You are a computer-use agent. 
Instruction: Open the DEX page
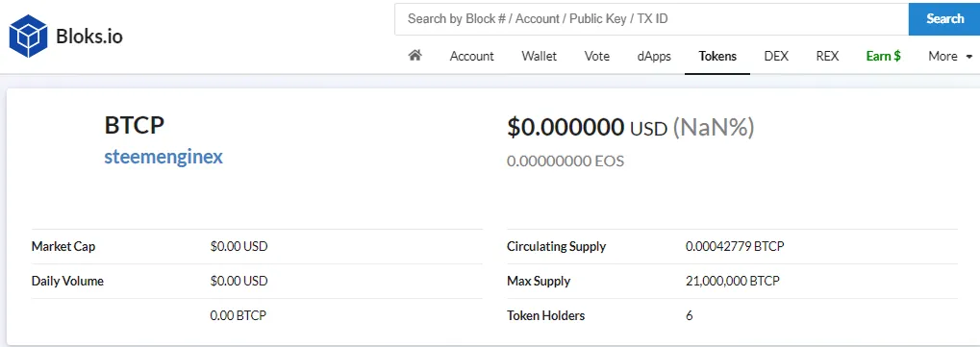click(x=776, y=57)
